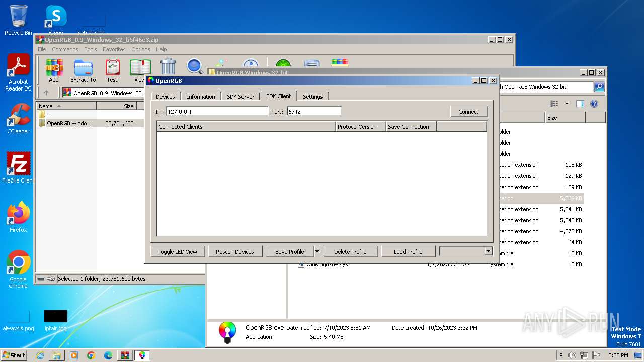This screenshot has height=362, width=644.
Task: Click Explorer change view icon
Action: pyautogui.click(x=554, y=104)
